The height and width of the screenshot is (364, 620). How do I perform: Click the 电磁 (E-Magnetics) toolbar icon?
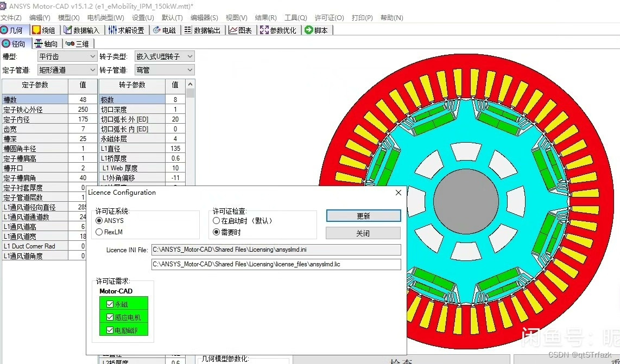(165, 30)
